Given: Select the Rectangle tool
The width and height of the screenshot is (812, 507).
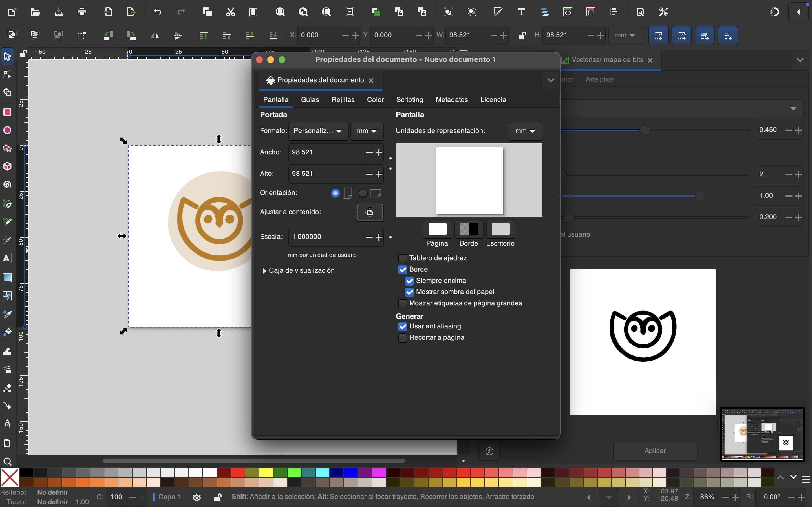Looking at the screenshot, I should pos(7,112).
